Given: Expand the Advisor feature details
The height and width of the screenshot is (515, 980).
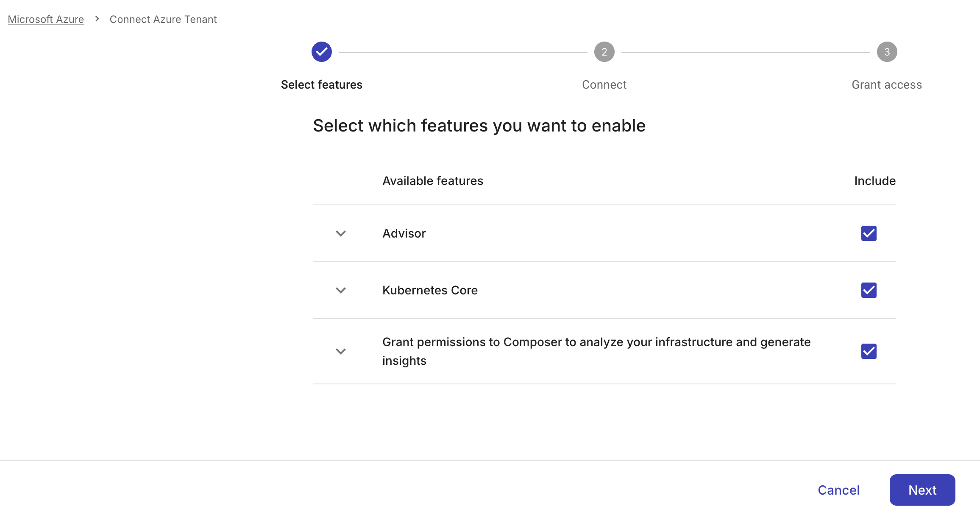Looking at the screenshot, I should (x=340, y=233).
